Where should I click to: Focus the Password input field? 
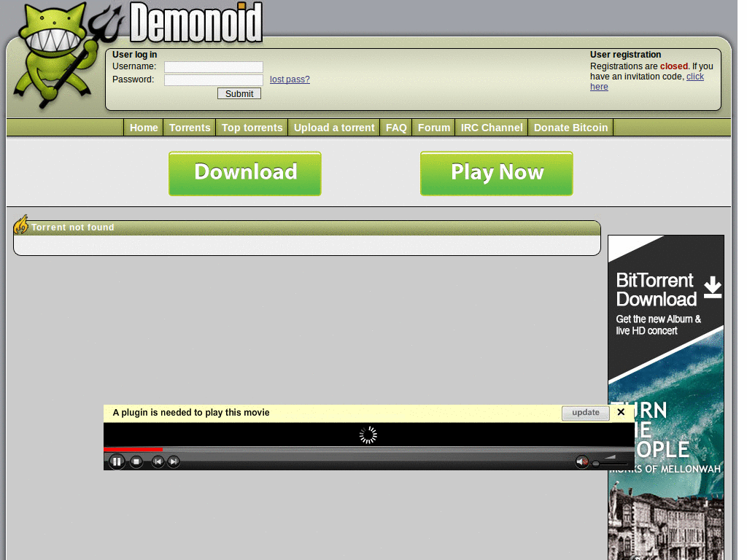tap(214, 79)
